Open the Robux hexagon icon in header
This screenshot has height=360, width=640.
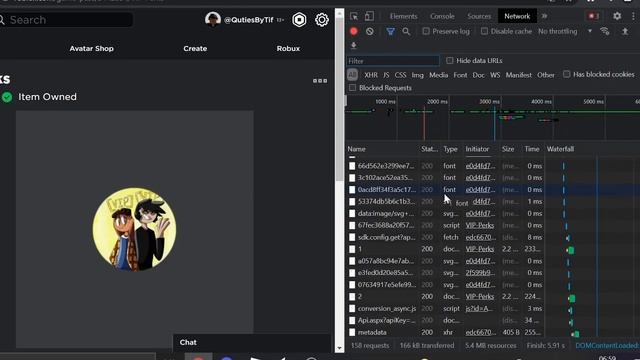(299, 20)
